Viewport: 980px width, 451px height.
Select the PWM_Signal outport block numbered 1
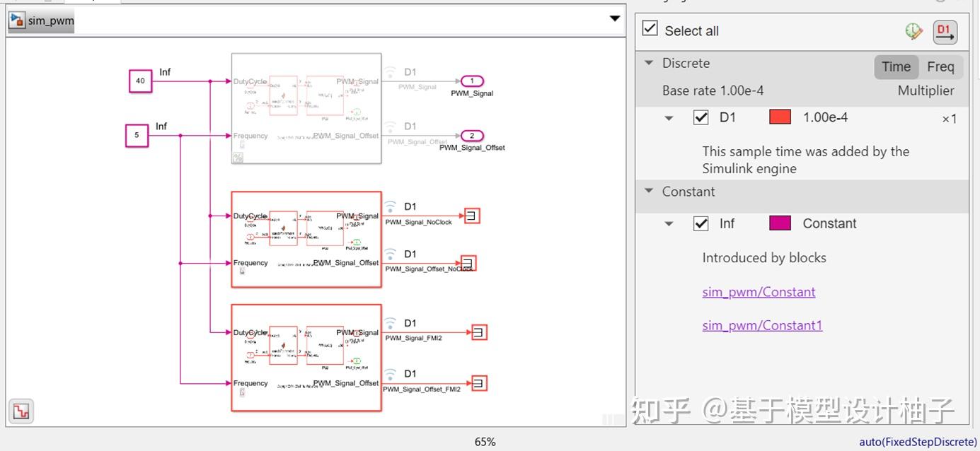[471, 81]
